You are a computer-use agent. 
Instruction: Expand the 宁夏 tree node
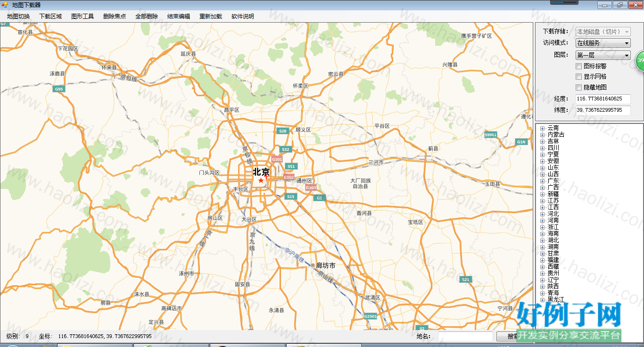coord(543,155)
